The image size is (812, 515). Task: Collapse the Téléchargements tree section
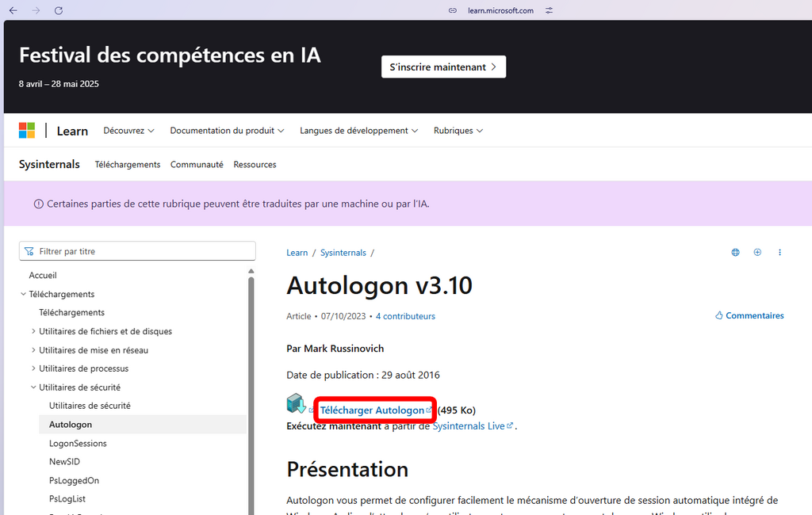[x=23, y=294]
